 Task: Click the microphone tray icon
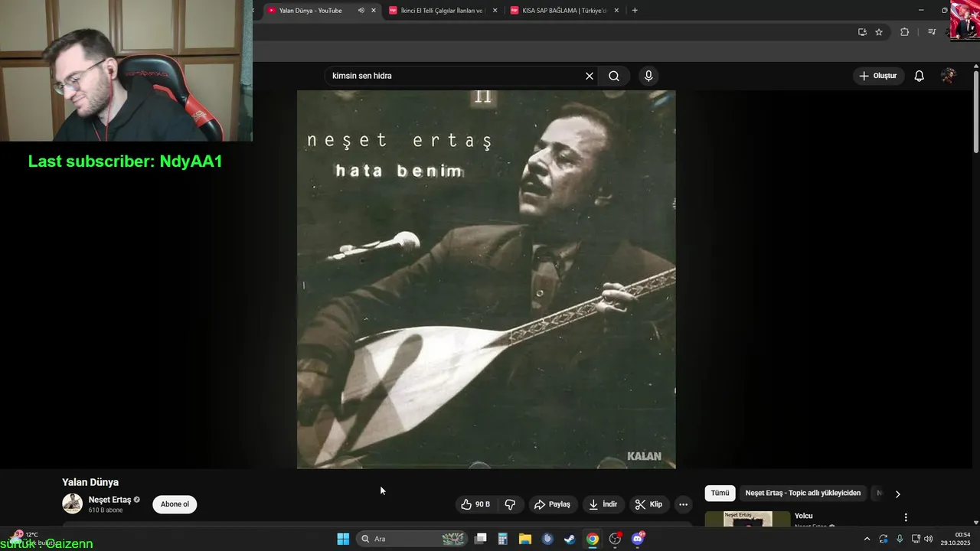900,539
